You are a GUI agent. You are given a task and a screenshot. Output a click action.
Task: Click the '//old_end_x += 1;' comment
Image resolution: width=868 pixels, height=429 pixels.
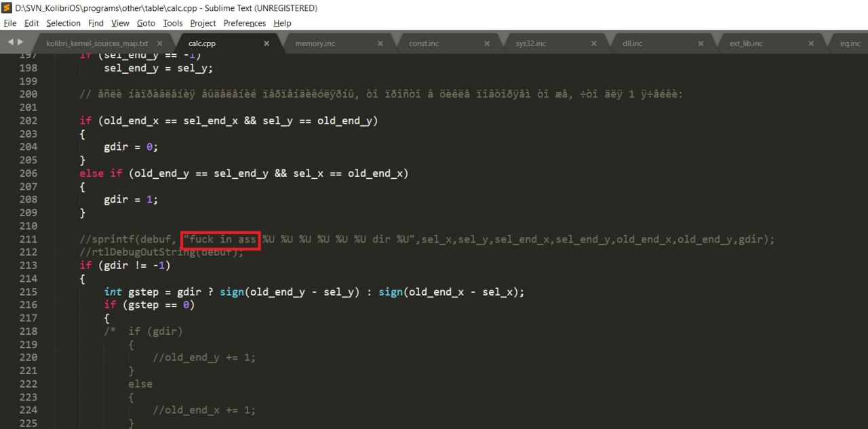click(x=204, y=411)
